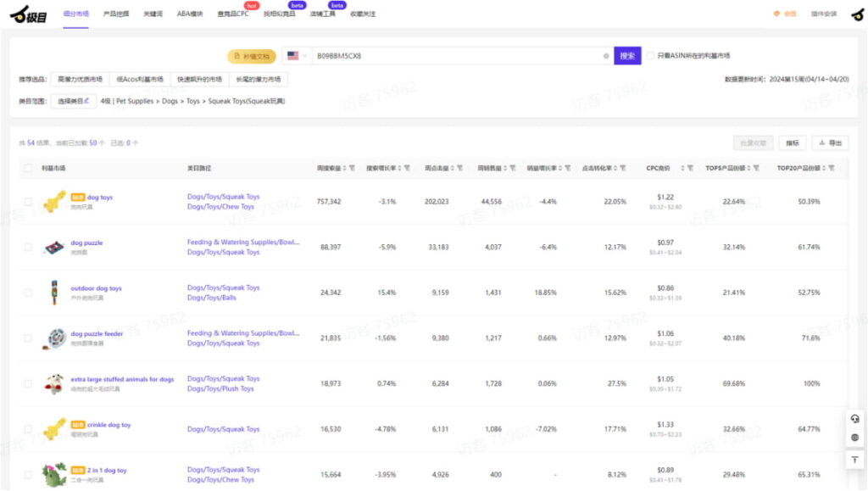Open the 导出 export button

[x=830, y=143]
